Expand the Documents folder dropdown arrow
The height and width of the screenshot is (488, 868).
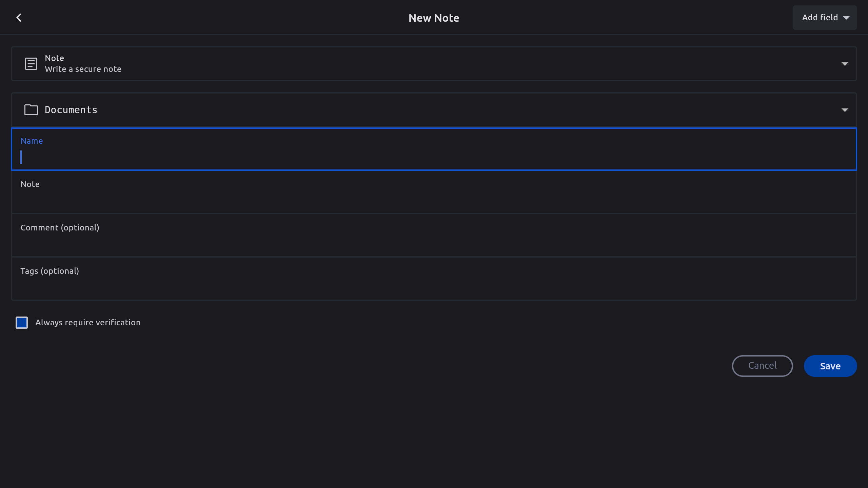pyautogui.click(x=845, y=110)
